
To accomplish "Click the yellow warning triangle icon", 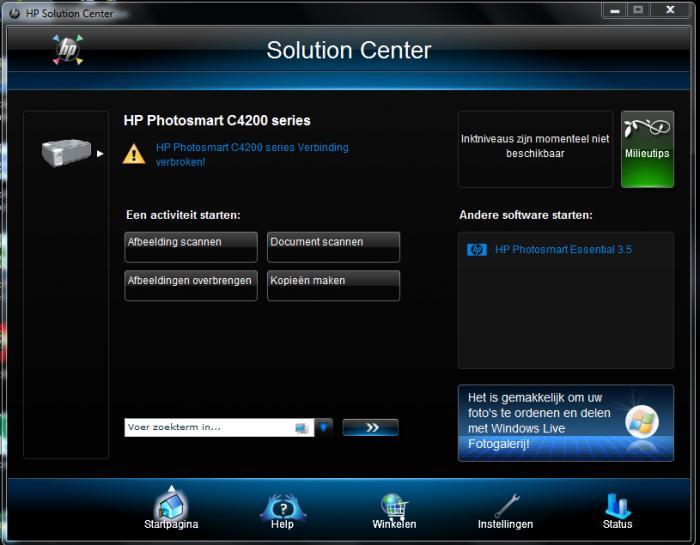I will click(x=133, y=154).
